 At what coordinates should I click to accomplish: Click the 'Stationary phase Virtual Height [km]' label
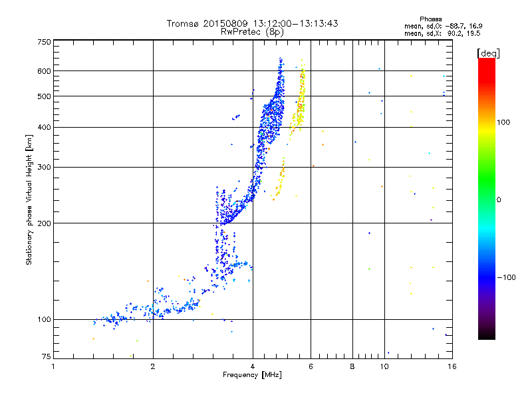pyautogui.click(x=29, y=200)
